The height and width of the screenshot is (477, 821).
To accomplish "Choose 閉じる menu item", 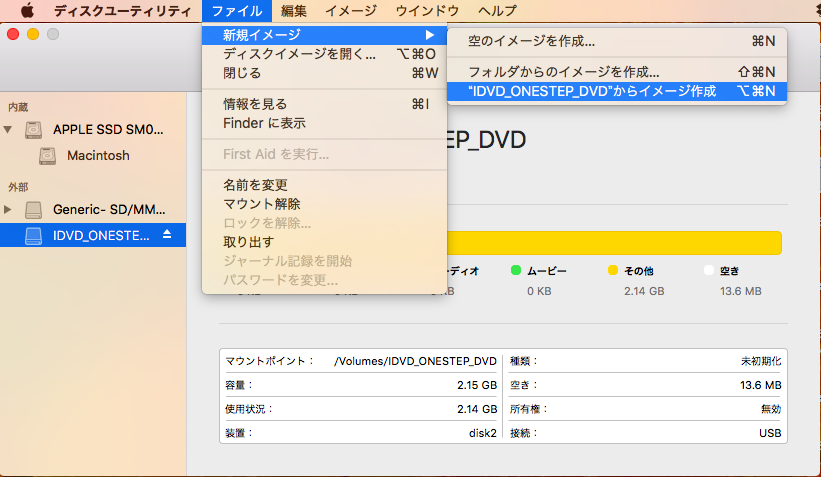I will point(324,73).
